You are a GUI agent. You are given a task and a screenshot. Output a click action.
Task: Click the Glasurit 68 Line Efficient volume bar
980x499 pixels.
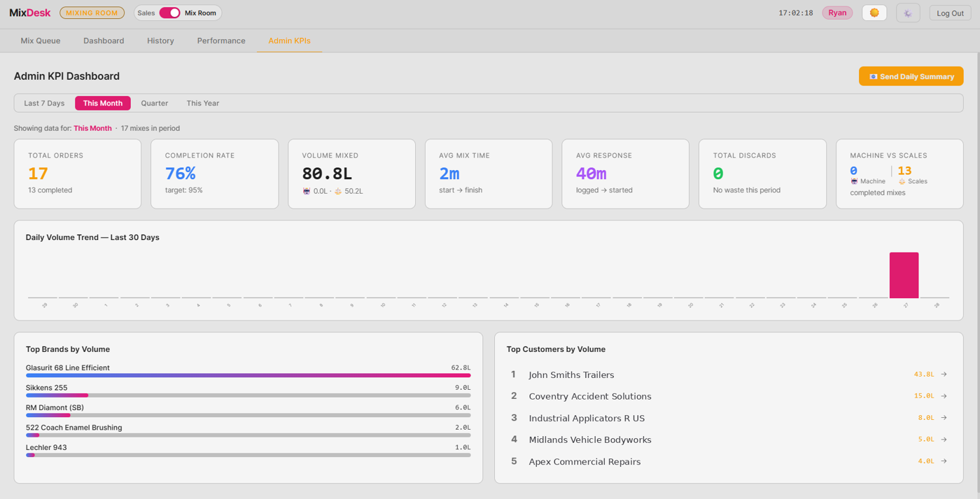248,376
